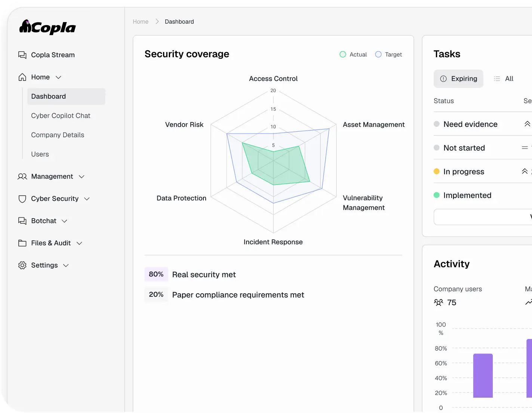Click the Copla Stream chat icon
Viewport: 532px width, 413px height.
point(22,55)
